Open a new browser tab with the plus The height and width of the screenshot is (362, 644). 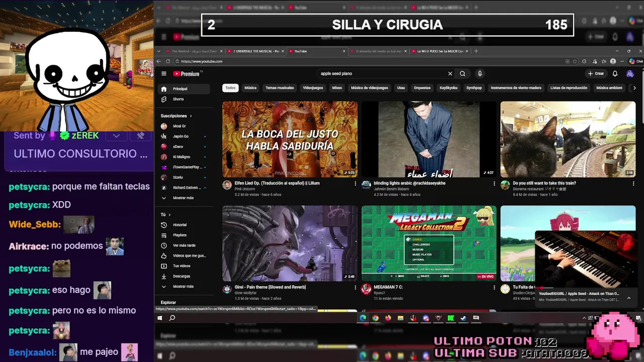pos(476,51)
